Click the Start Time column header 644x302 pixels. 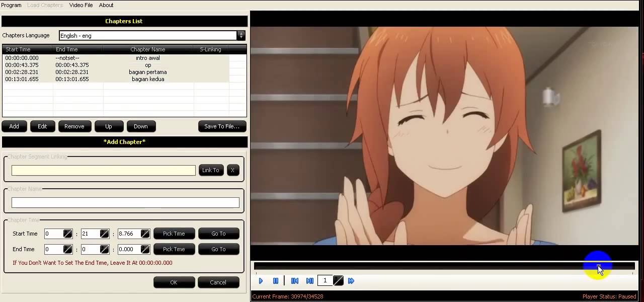pos(28,49)
